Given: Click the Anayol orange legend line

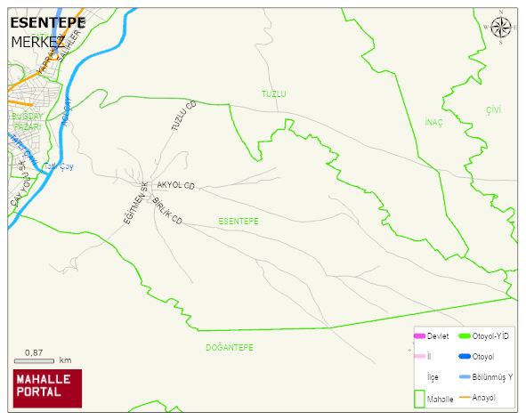Looking at the screenshot, I should (x=465, y=397).
